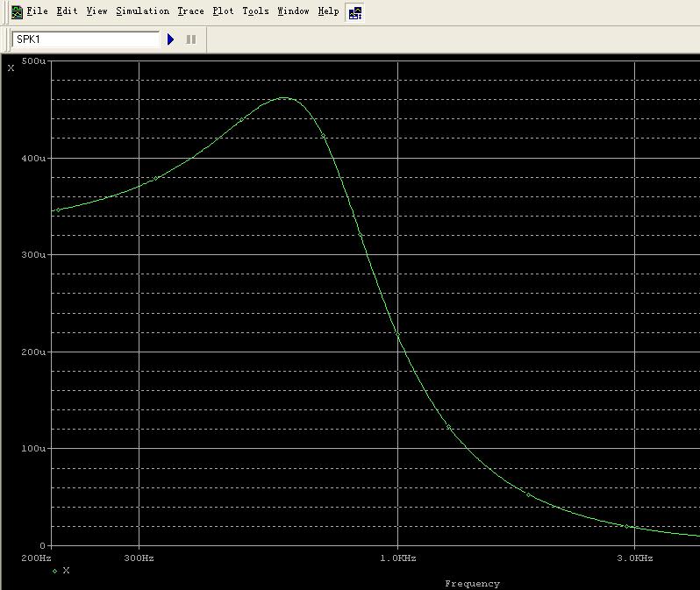
Task: Open the Edit menu
Action: point(67,11)
